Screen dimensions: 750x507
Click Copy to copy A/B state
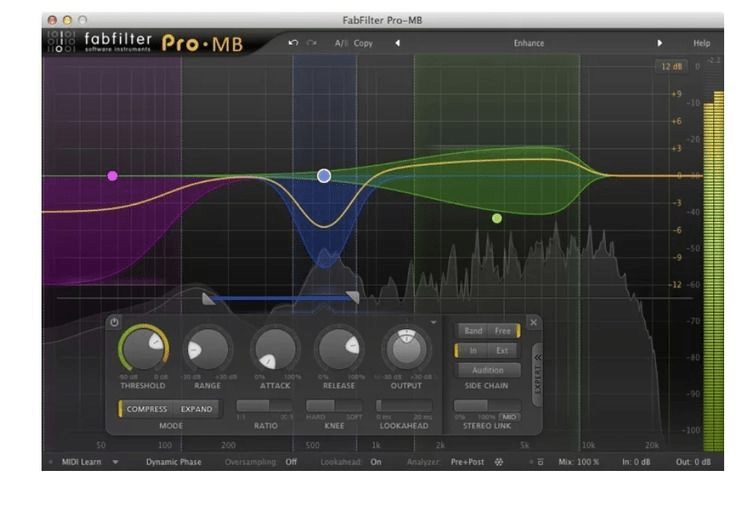pyautogui.click(x=363, y=43)
